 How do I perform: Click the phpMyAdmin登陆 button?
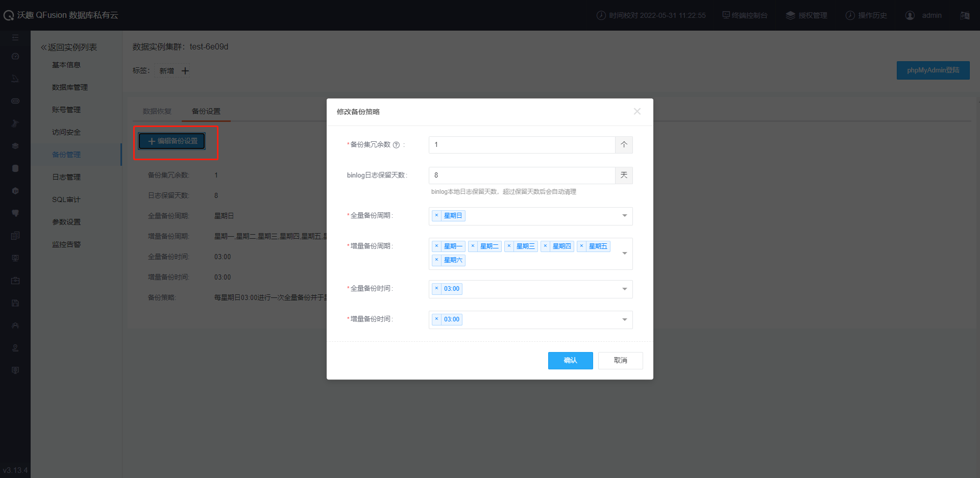point(933,70)
